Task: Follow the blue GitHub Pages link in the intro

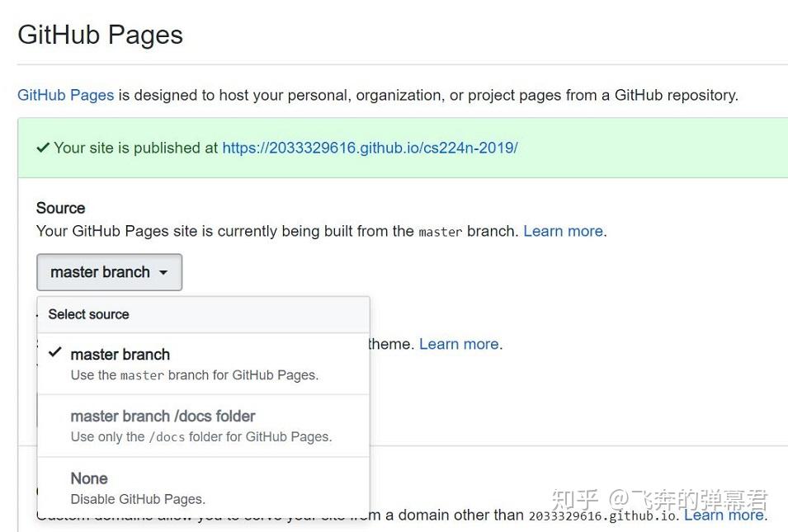Action: tap(66, 95)
